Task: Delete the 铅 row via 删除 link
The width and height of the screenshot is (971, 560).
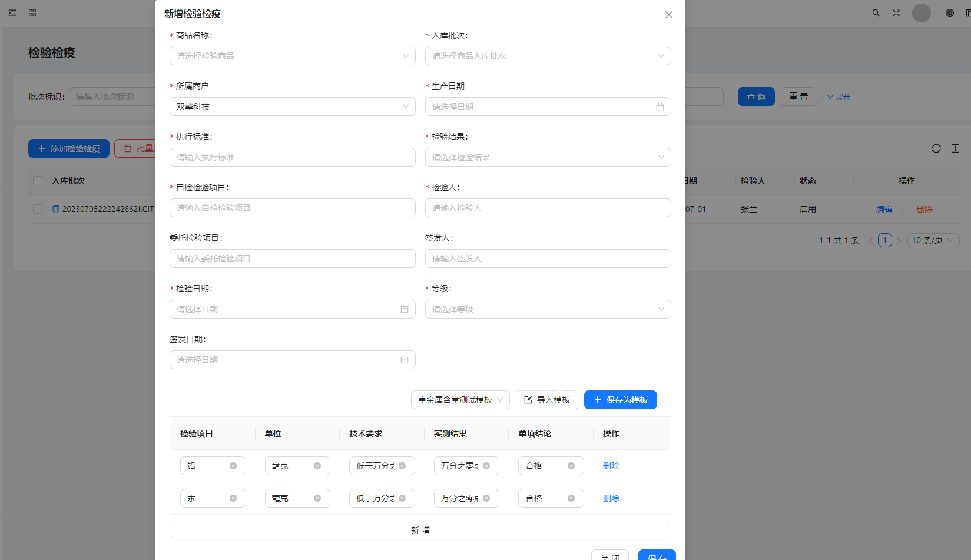Action: click(x=611, y=466)
